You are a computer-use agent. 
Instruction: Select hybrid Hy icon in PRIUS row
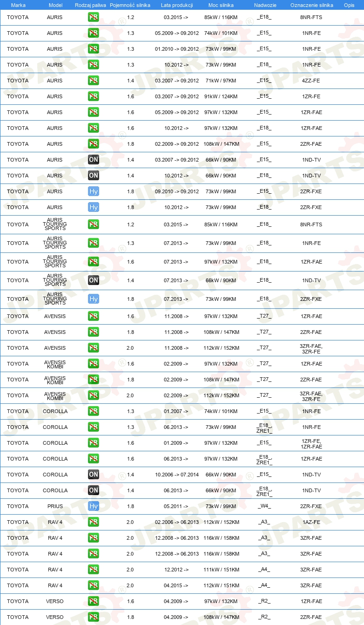[x=94, y=506]
